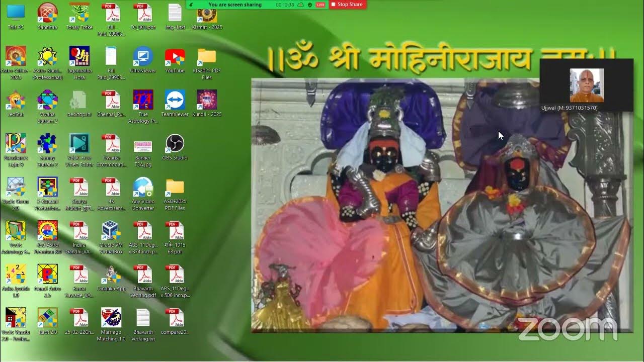Select the This PC desktop icon
This screenshot has width=644, height=362.
coord(16,17)
